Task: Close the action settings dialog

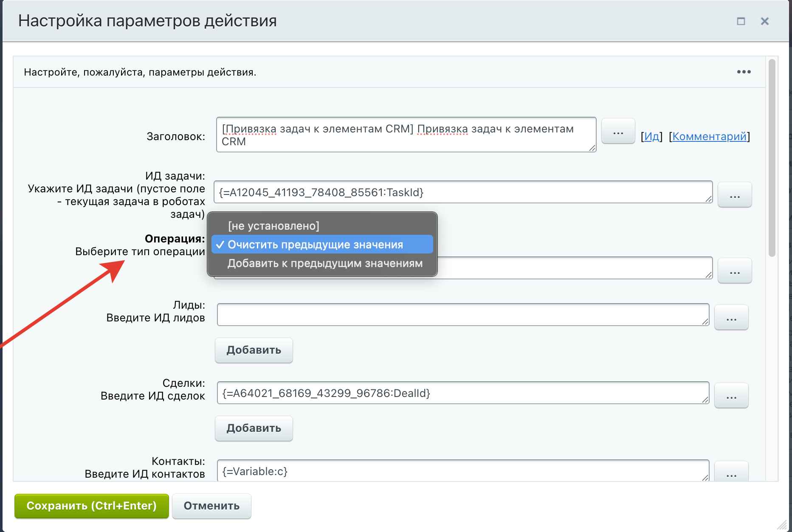Action: click(764, 21)
